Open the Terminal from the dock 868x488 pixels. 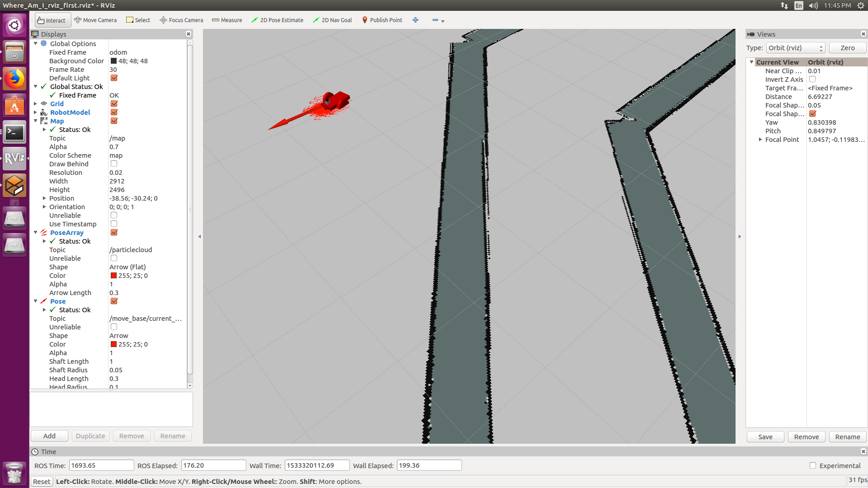pyautogui.click(x=14, y=132)
